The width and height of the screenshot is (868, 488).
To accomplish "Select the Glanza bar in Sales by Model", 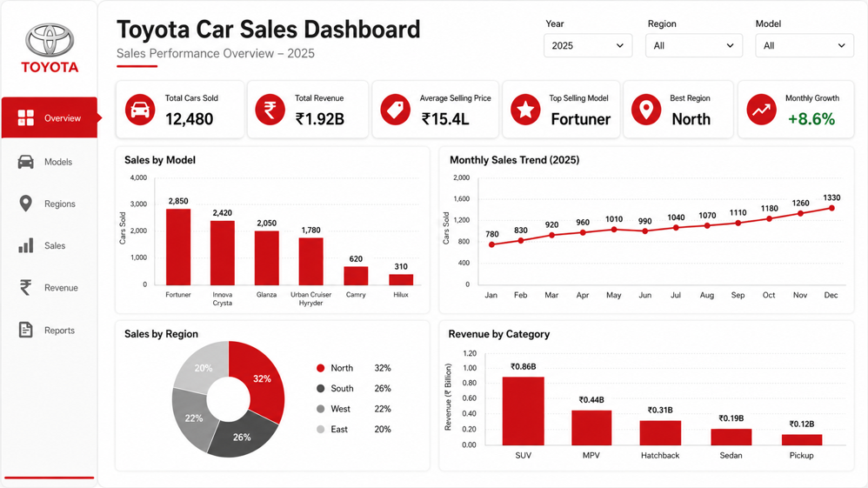I will click(267, 258).
